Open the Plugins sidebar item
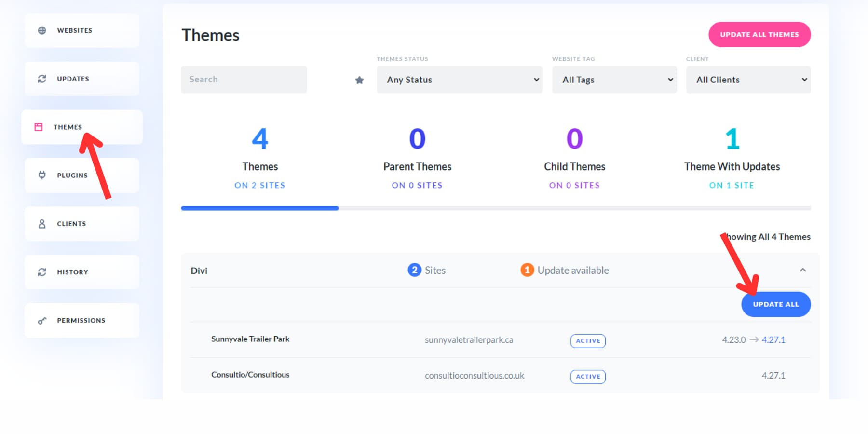The image size is (868, 434). [x=82, y=175]
